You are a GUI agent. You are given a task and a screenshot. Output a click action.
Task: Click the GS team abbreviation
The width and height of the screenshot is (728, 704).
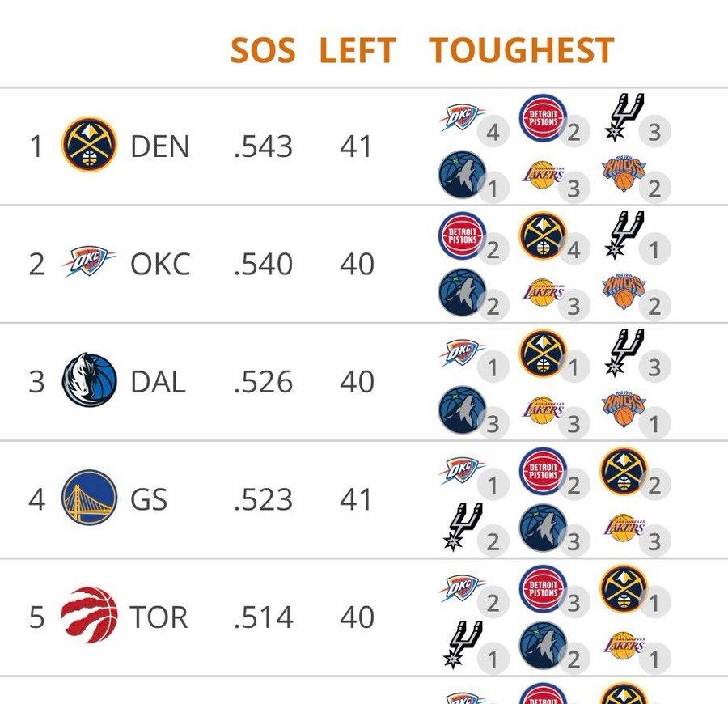149,499
